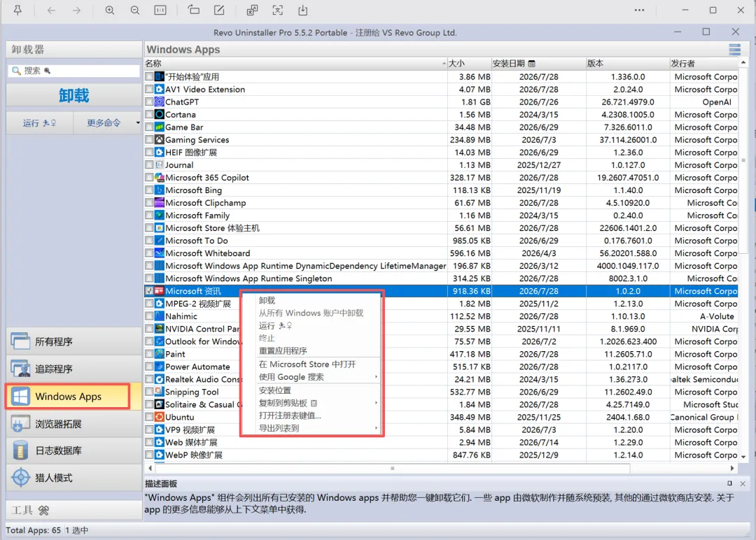Screen dimensions: 756x540
Task: Open the 更多命令 dropdown arrow
Action: pyautogui.click(x=137, y=123)
